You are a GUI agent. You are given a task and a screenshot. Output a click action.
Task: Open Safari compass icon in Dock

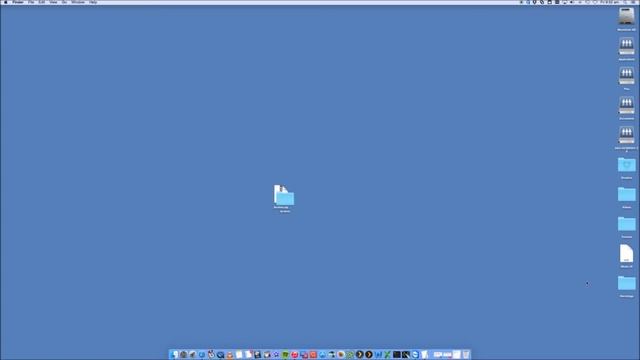coord(202,354)
